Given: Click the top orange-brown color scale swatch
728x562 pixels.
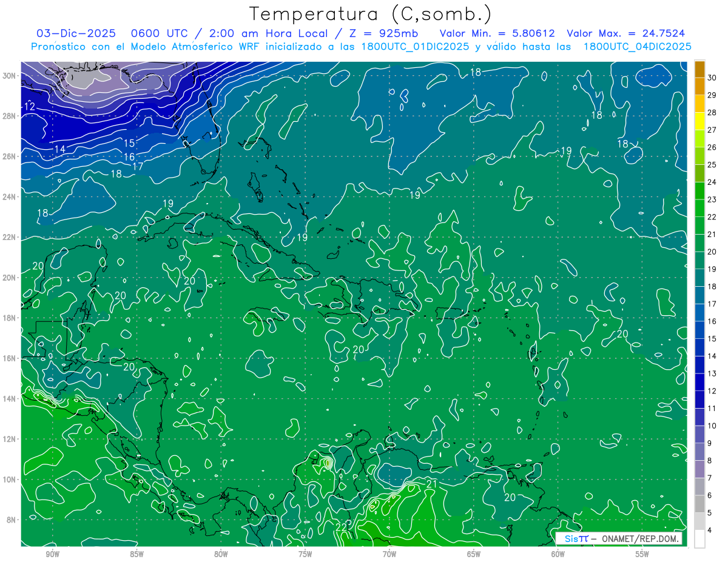Looking at the screenshot, I should click(699, 69).
